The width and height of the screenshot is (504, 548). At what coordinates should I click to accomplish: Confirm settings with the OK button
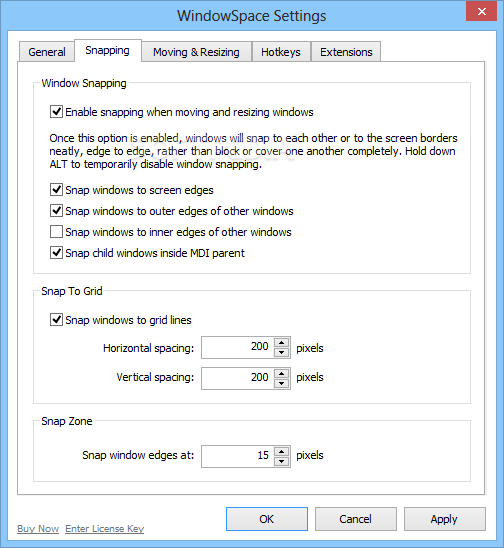tap(267, 519)
